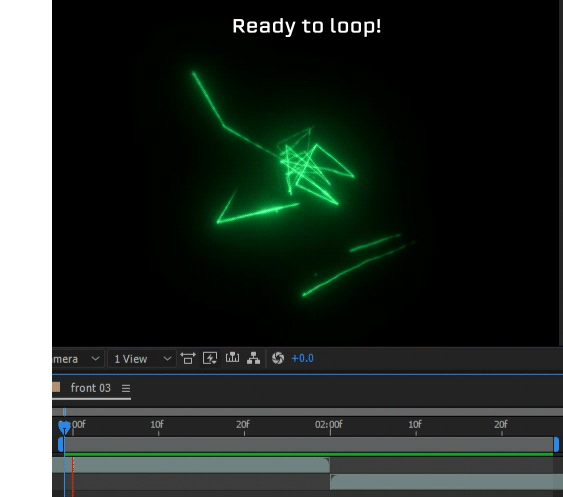The height and width of the screenshot is (497, 563).
Task: Click the first 20f time ruler mark
Action: coord(243,424)
